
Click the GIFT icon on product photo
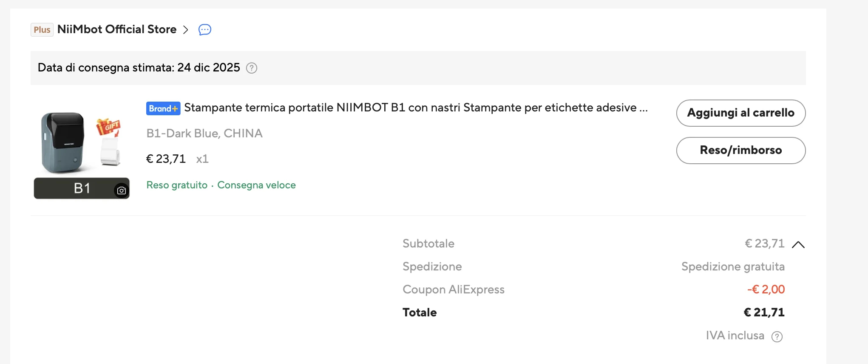(x=108, y=126)
